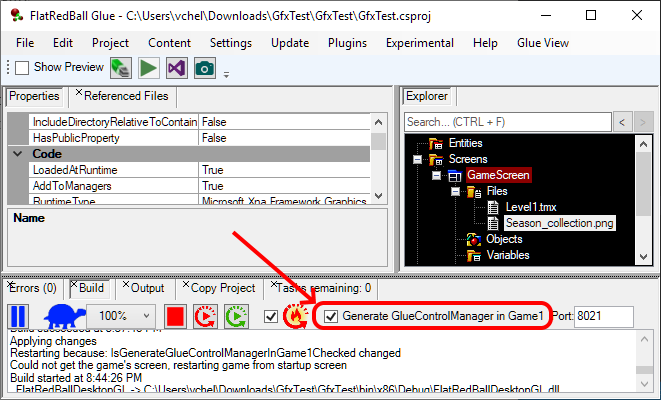The width and height of the screenshot is (661, 400).
Task: Select the GameScreen item in tree
Action: [498, 175]
